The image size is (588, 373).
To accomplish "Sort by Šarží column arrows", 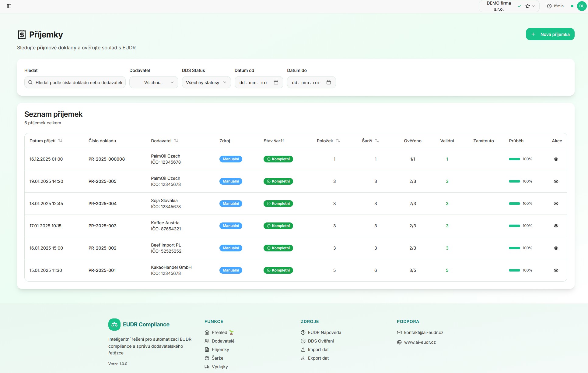I will [377, 140].
